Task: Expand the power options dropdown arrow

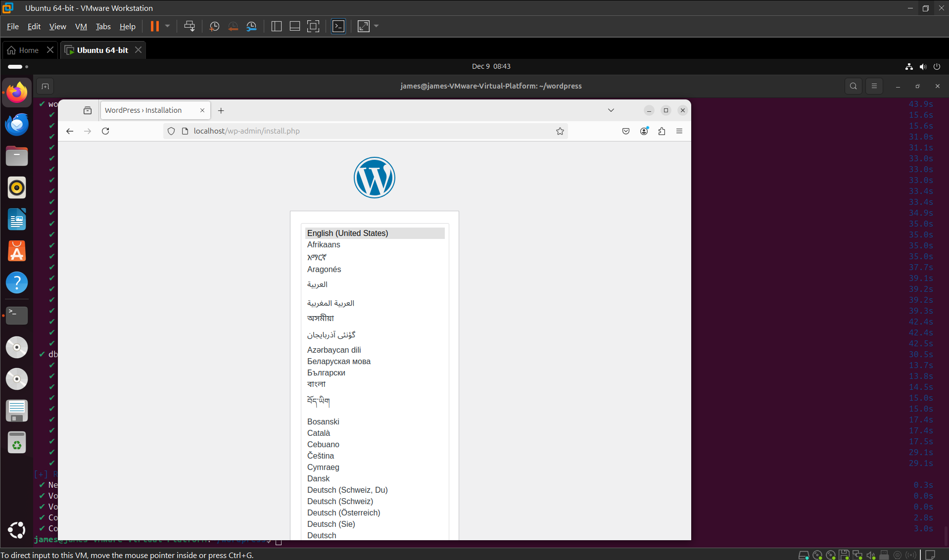Action: click(x=168, y=26)
